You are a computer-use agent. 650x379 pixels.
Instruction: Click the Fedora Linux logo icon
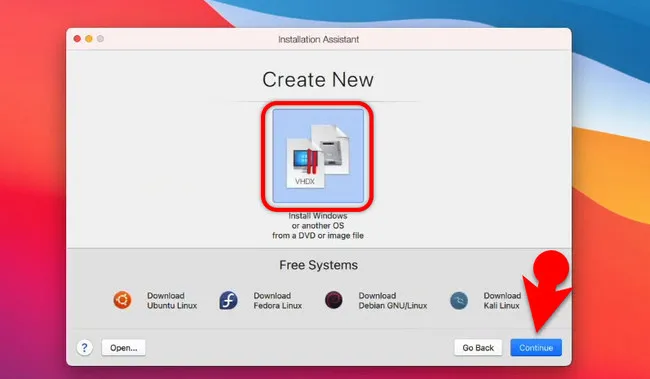[x=228, y=300]
